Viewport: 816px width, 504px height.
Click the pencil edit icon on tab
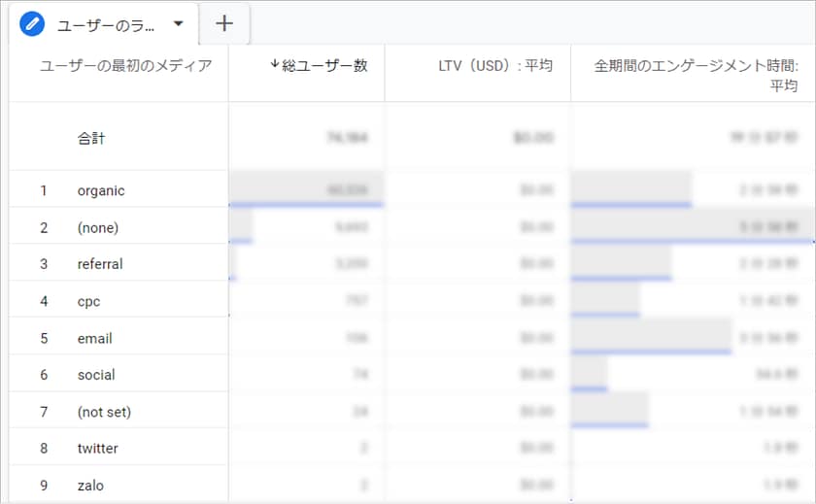(x=33, y=23)
